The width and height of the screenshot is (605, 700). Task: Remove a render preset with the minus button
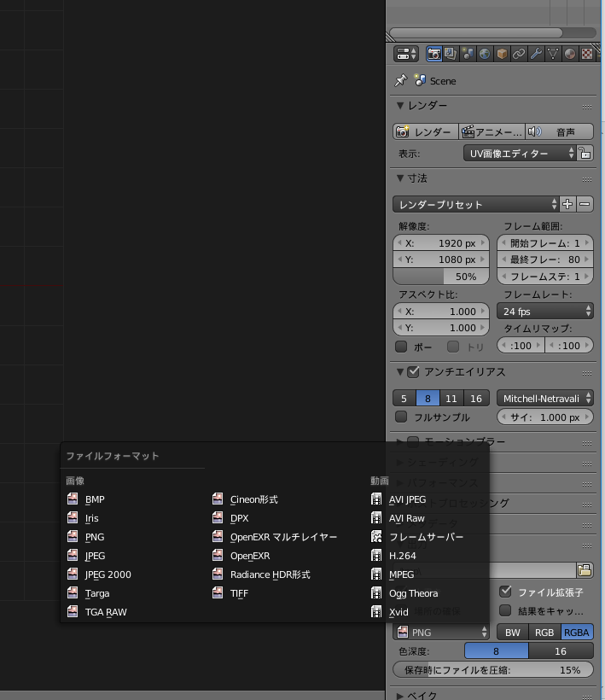pyautogui.click(x=585, y=205)
